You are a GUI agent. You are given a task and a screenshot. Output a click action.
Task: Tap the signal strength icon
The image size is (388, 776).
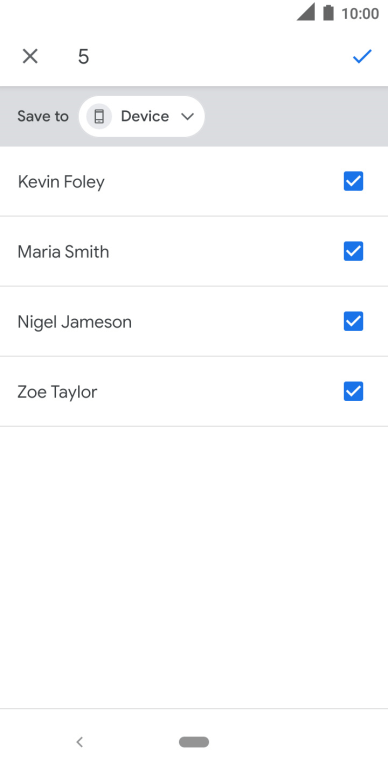pyautogui.click(x=306, y=12)
